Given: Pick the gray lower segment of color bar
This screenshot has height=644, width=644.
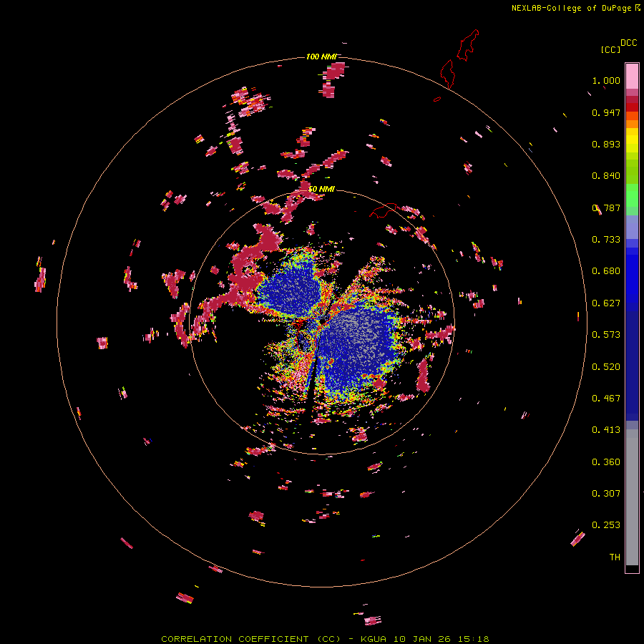Looking at the screenshot, I should click(x=632, y=497).
